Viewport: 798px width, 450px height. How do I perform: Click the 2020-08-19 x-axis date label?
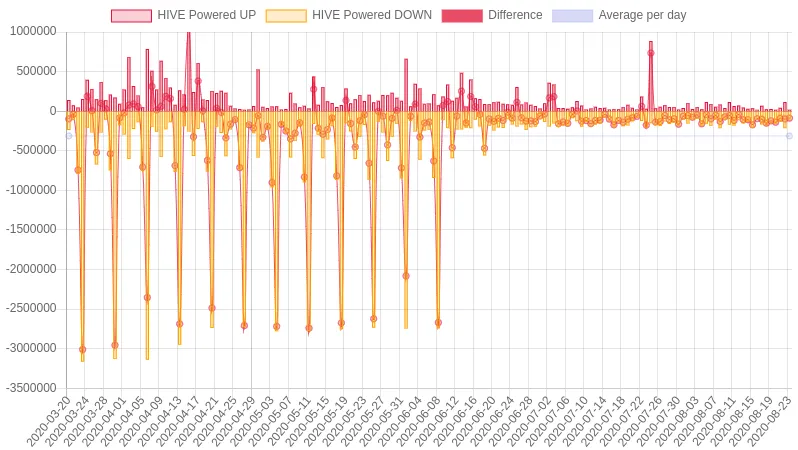(x=751, y=420)
